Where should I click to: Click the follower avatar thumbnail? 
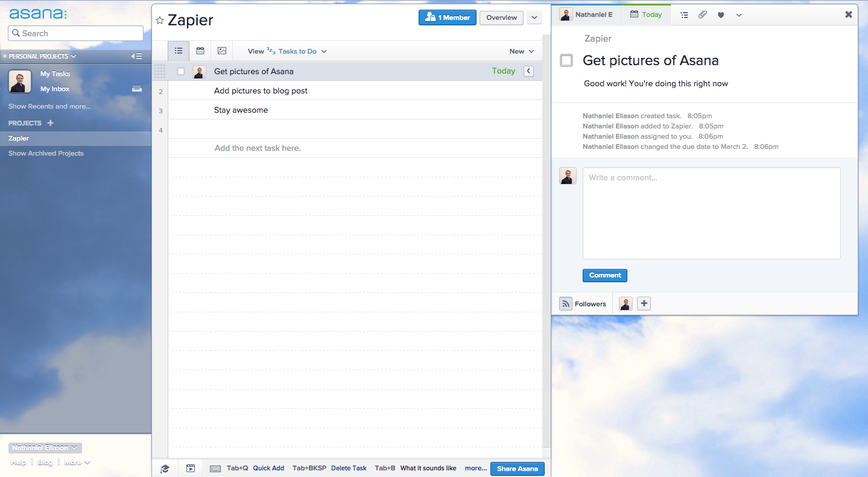click(x=626, y=304)
